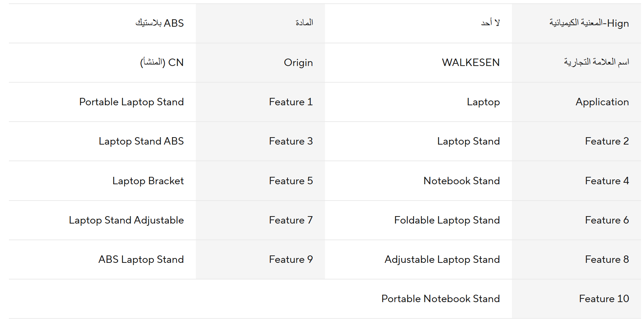This screenshot has height=324, width=644.
Task: Click the WALKESEN brand name value
Action: [x=470, y=62]
